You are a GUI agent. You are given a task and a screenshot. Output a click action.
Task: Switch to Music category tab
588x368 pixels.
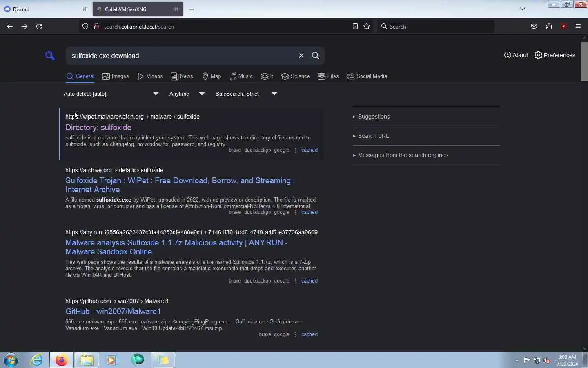pos(241,76)
